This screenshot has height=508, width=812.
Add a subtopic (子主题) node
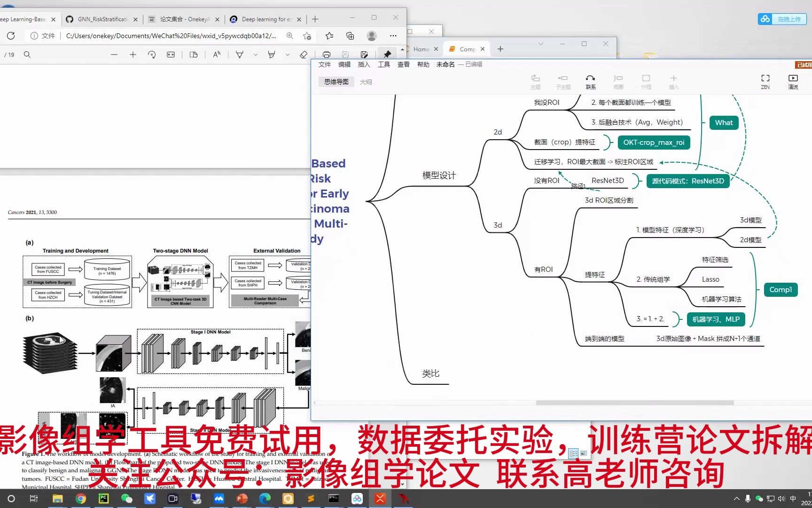tap(562, 81)
